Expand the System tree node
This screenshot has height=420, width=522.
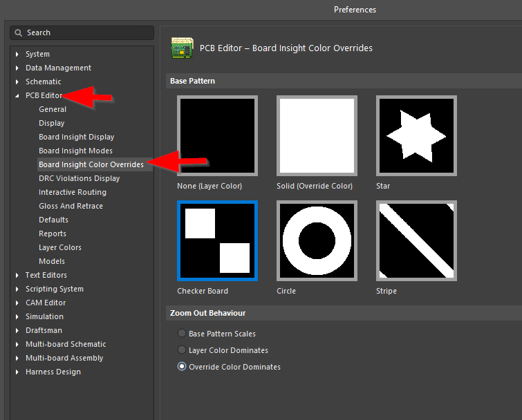(17, 54)
